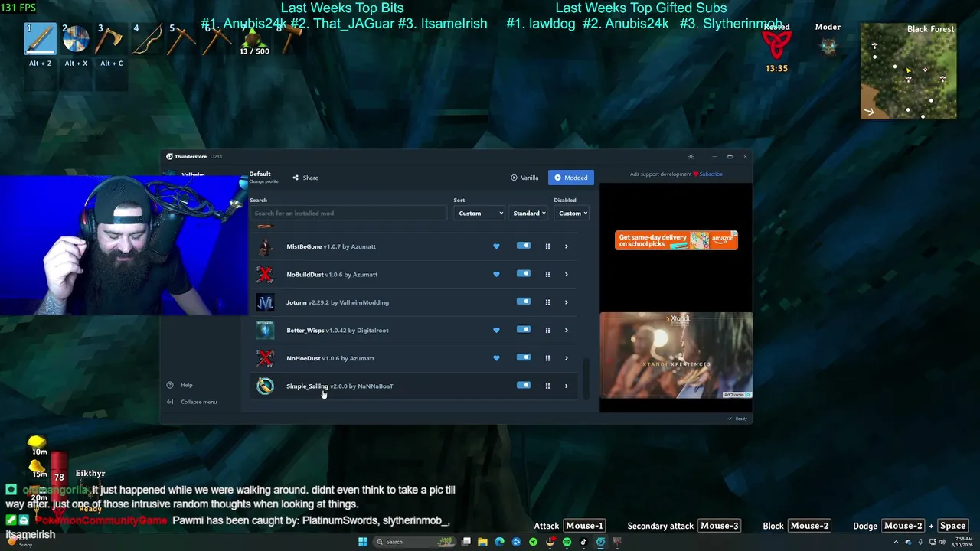
Task: Select the bow in hotbar slot 4
Action: coord(147,40)
